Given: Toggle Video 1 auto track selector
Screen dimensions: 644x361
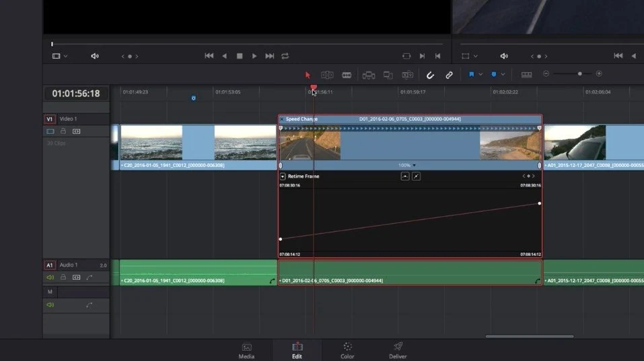Looking at the screenshot, I should pyautogui.click(x=77, y=131).
